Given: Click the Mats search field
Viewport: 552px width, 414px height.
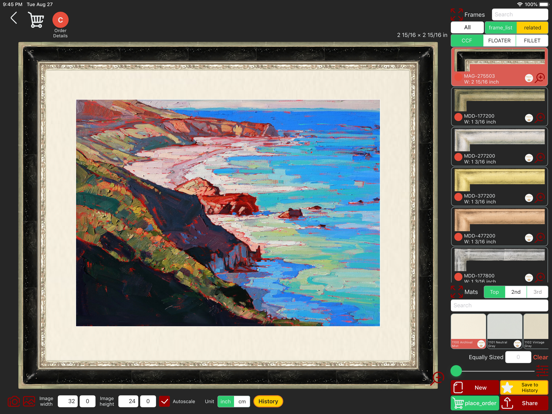Looking at the screenshot, I should pos(499,305).
